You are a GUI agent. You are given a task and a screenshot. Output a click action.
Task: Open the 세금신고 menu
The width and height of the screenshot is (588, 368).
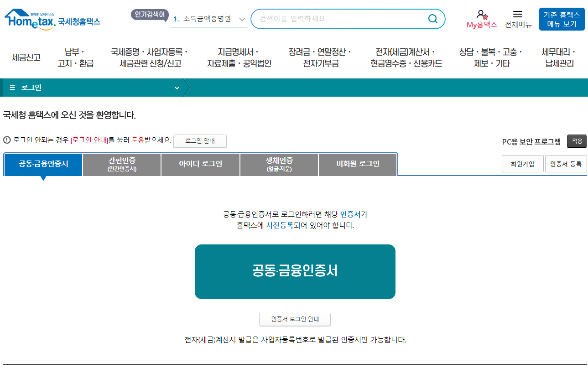pos(26,57)
